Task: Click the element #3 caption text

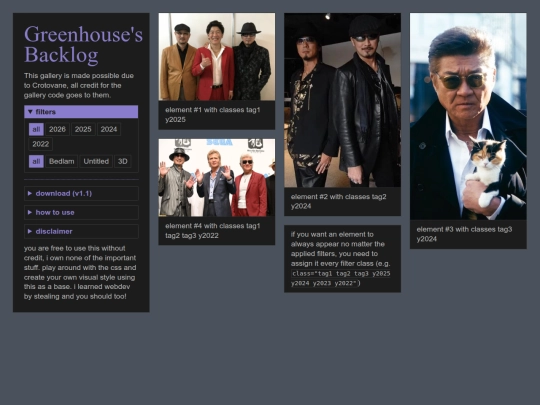Action: [464, 234]
